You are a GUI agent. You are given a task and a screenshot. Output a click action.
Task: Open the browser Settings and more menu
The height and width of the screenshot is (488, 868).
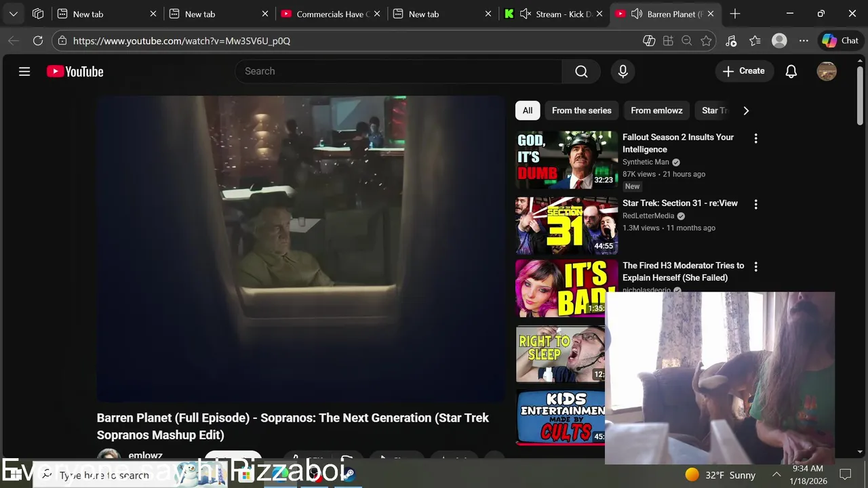coord(804,41)
